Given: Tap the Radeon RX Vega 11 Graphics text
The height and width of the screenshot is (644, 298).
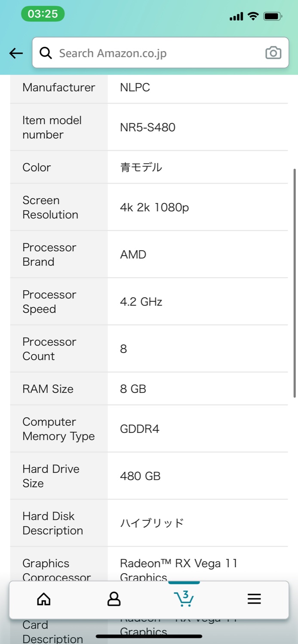Looking at the screenshot, I should click(x=178, y=570).
